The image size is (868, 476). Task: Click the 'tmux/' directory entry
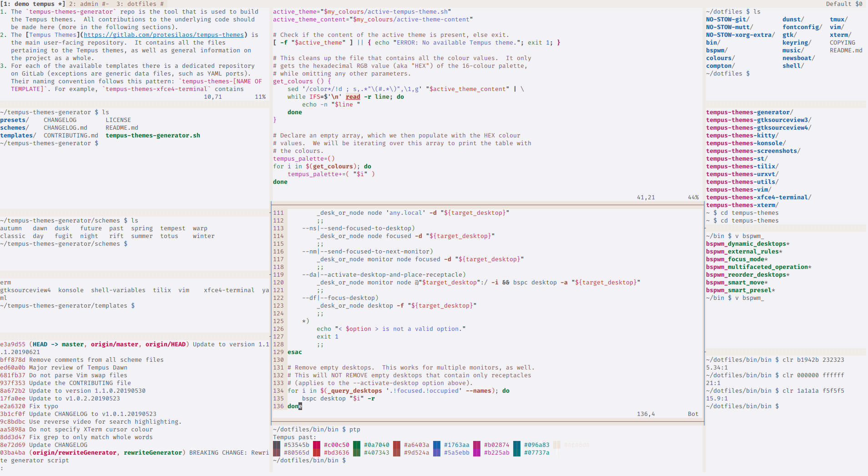point(839,20)
